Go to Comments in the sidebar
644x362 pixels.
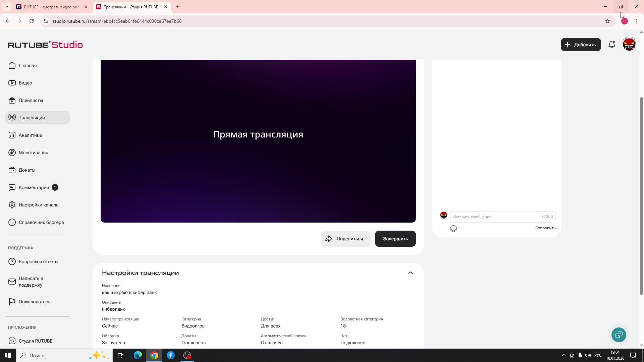34,187
